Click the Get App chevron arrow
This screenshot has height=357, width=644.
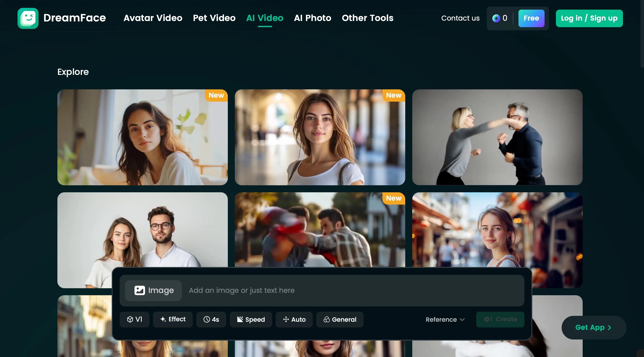[x=609, y=327]
